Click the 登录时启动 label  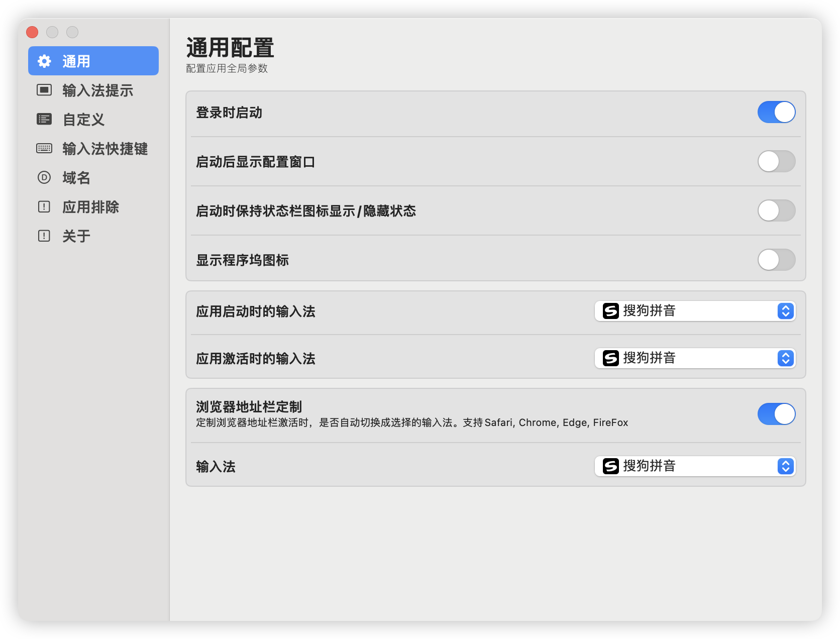click(x=229, y=113)
